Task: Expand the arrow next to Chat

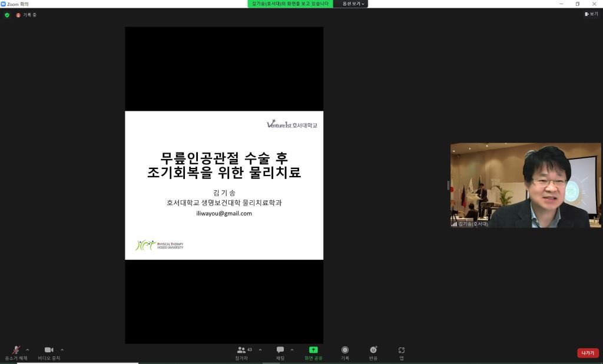Action: (292, 350)
